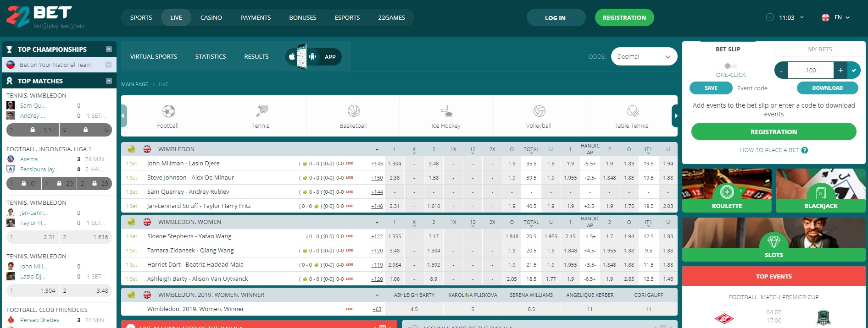Open the Payments menu

click(256, 17)
